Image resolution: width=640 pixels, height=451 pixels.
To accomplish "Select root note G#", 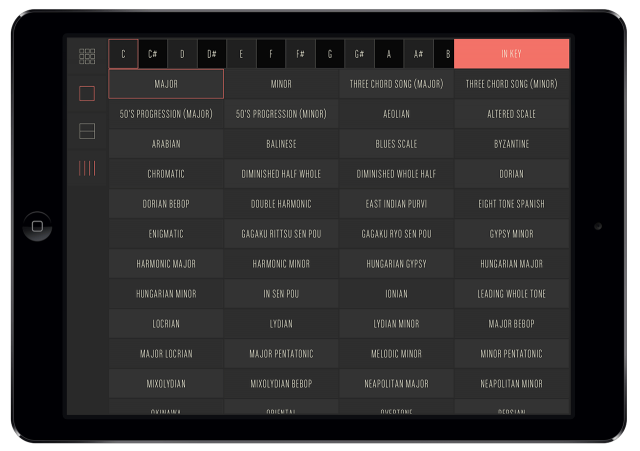I will click(x=359, y=54).
